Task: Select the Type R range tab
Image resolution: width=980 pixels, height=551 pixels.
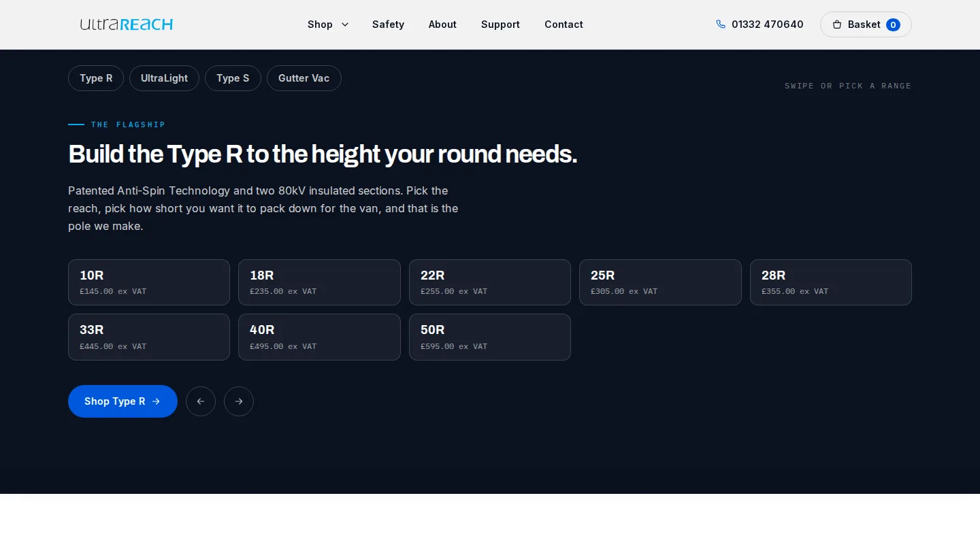Action: pyautogui.click(x=96, y=78)
